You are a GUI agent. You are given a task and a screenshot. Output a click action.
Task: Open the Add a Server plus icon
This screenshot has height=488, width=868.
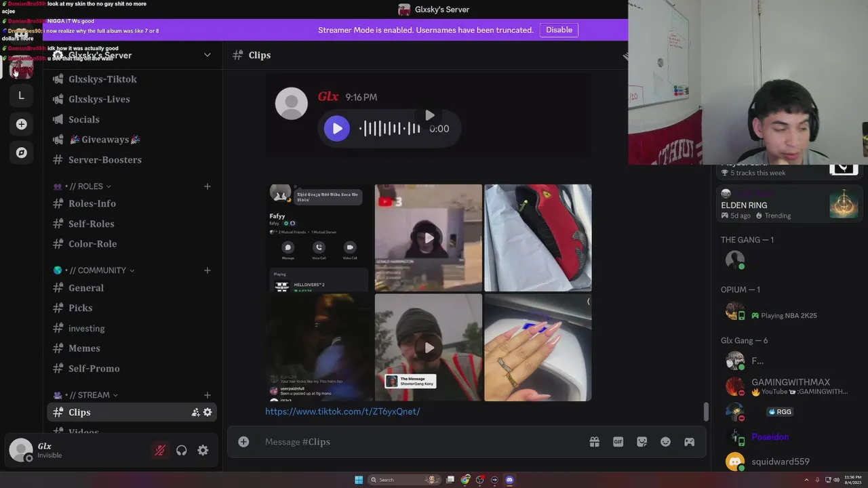(x=21, y=124)
